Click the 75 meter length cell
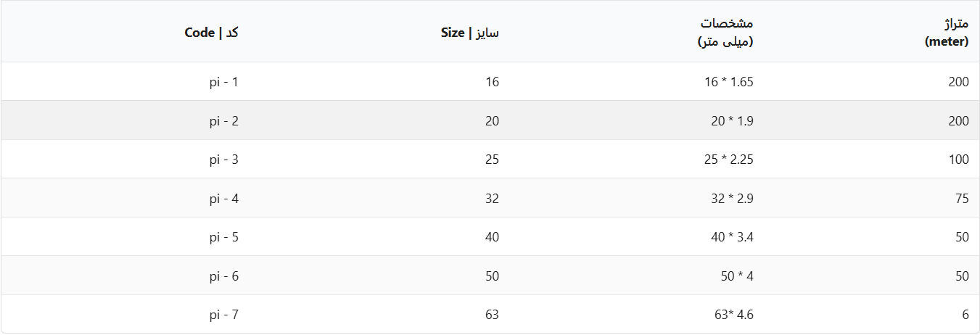Image resolution: width=980 pixels, height=335 pixels. (x=962, y=199)
